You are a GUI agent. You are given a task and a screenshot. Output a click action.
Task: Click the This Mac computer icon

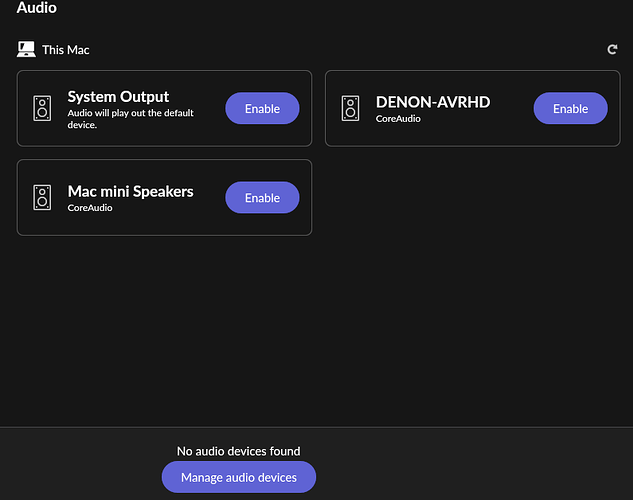(27, 49)
